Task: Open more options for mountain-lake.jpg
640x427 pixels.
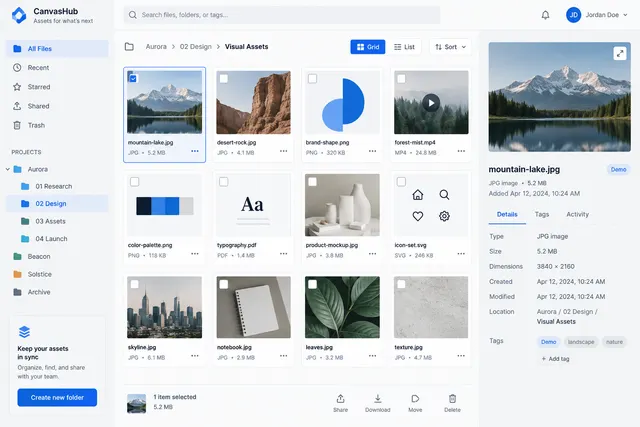Action: pyautogui.click(x=195, y=151)
